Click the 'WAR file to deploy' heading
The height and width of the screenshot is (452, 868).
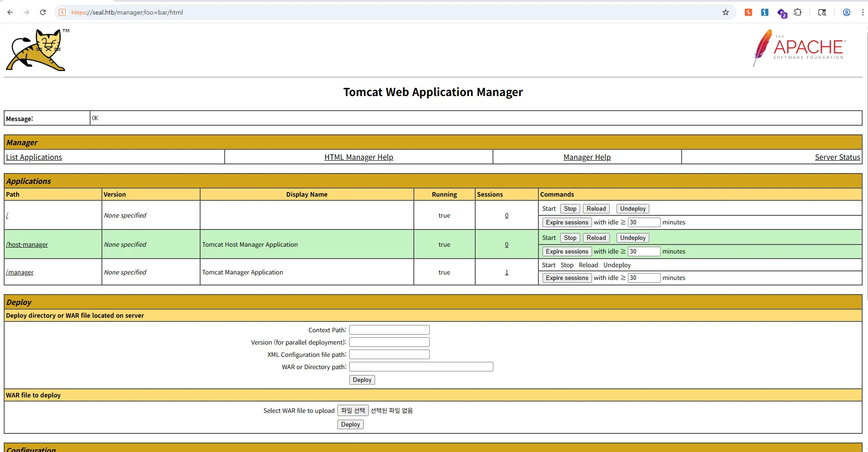[x=33, y=395]
